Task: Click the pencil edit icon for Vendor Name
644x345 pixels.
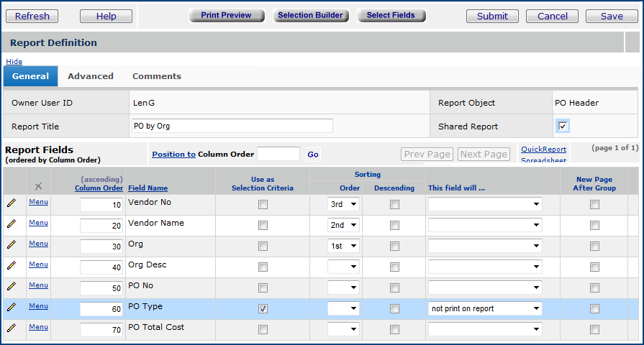Action: (x=12, y=224)
